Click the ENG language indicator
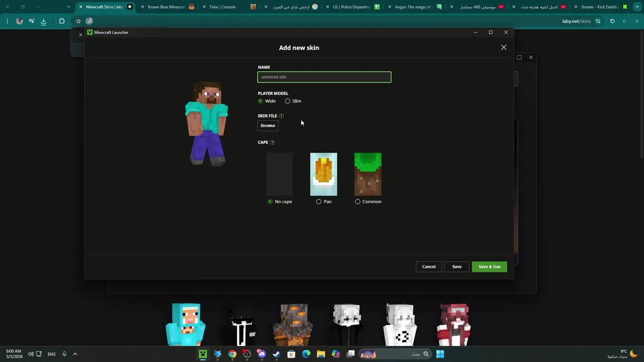Image resolution: width=644 pixels, height=362 pixels. [x=51, y=354]
